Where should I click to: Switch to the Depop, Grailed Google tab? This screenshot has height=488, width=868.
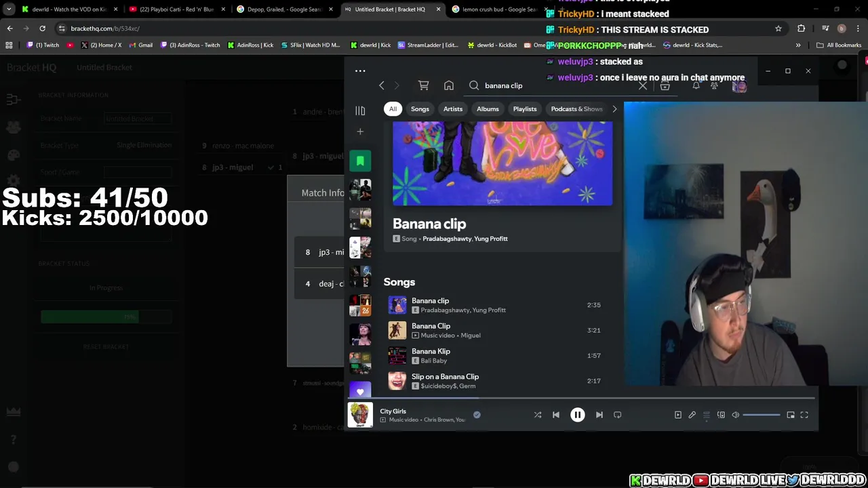coord(283,9)
